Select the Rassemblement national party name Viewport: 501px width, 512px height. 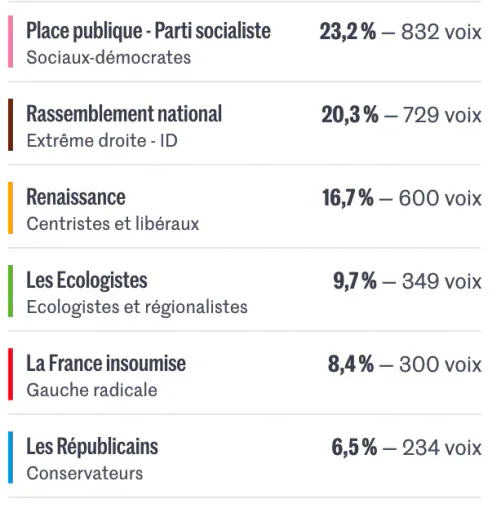pos(124,114)
